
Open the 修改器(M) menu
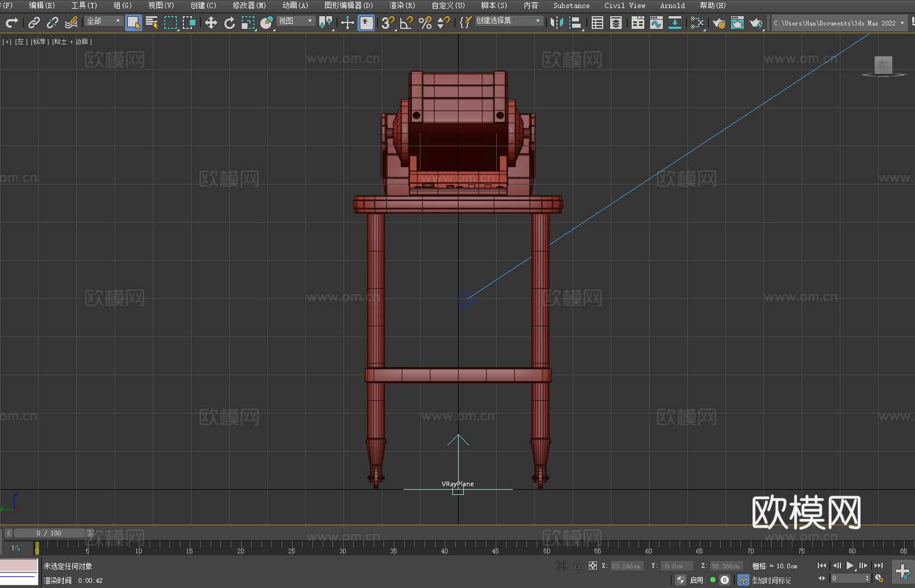[249, 5]
